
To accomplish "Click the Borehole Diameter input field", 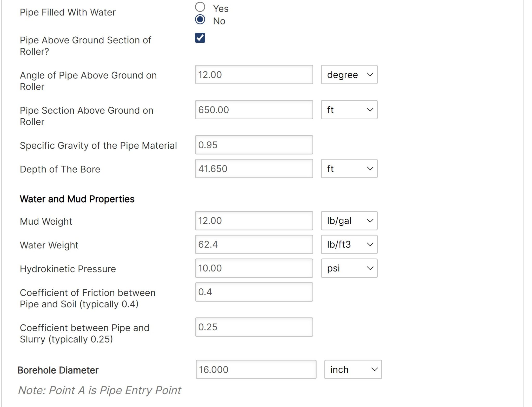I will coord(256,369).
